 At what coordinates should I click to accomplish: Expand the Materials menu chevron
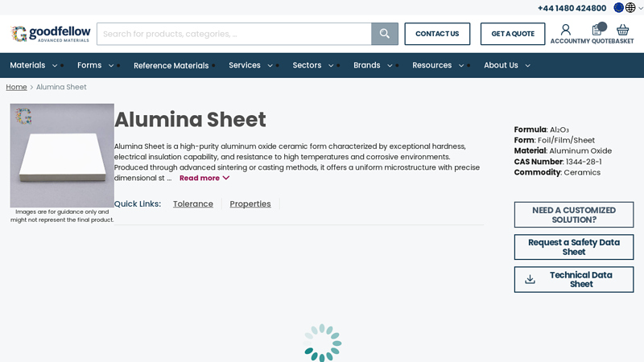point(55,66)
